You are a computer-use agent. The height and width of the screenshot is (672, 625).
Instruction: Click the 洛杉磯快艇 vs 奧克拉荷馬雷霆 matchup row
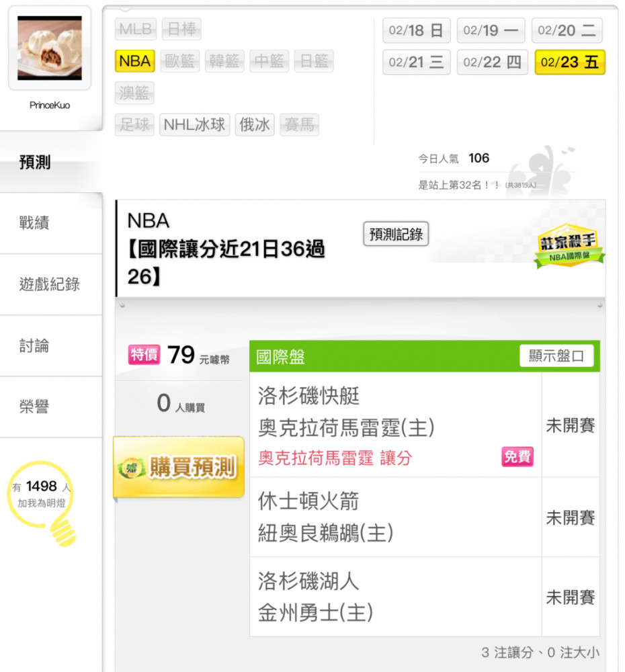(x=424, y=425)
